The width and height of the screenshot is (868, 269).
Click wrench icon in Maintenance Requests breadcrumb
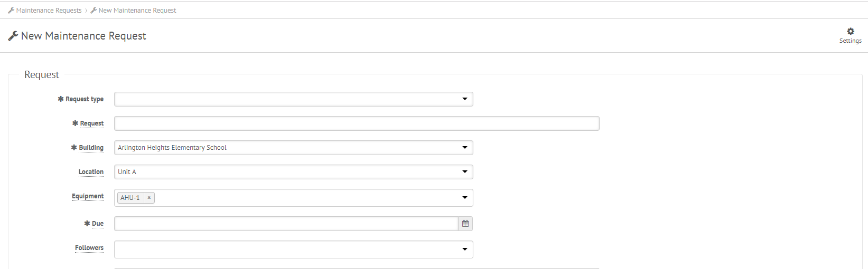(11, 11)
